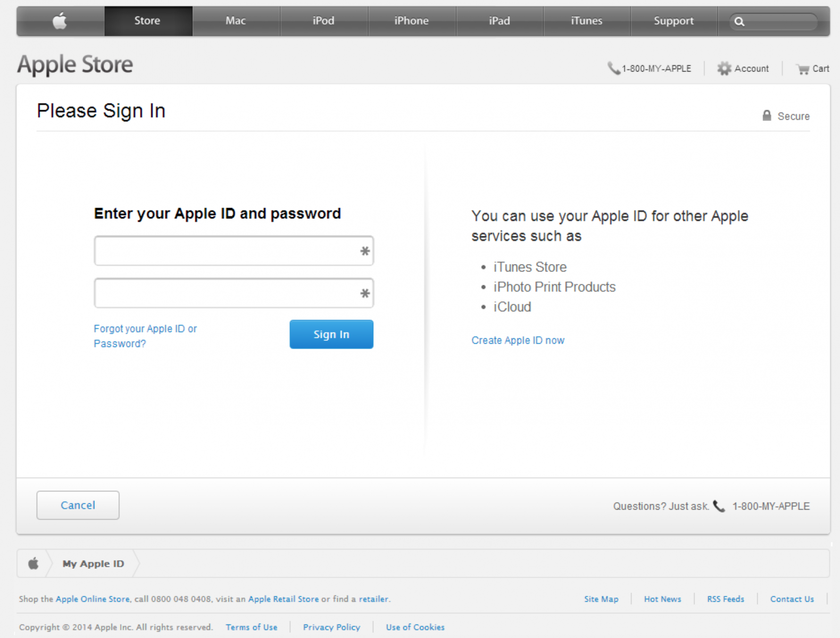Click the retailer link in footer
The width and height of the screenshot is (840, 638).
[x=373, y=599]
